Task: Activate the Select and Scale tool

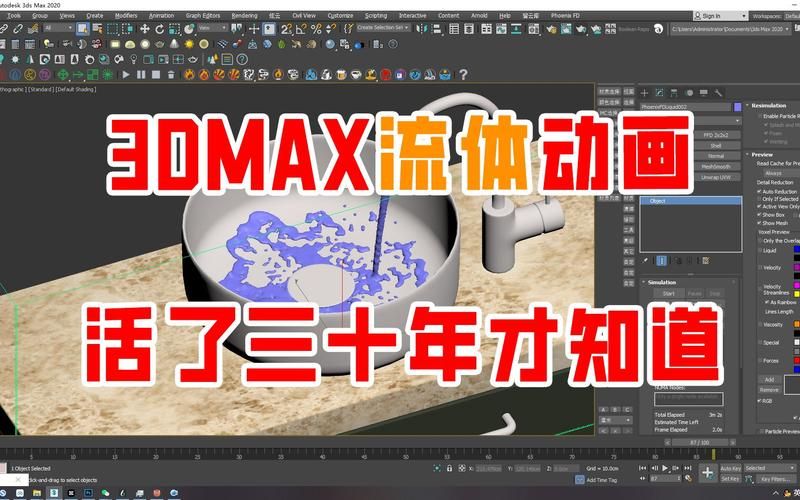Action: 174,29
